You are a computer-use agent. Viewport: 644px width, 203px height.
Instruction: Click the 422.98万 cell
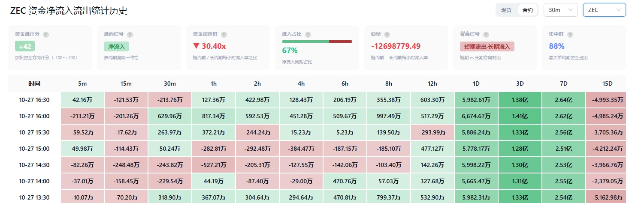click(257, 100)
